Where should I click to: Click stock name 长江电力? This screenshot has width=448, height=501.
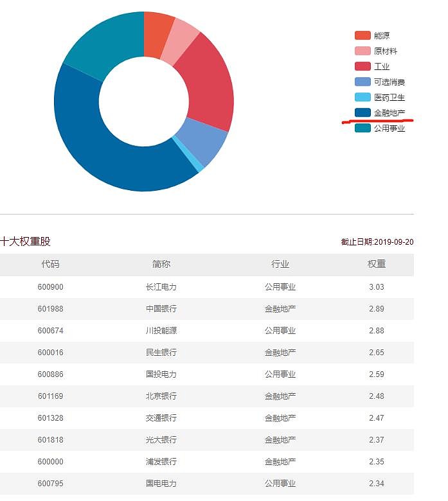pos(161,287)
